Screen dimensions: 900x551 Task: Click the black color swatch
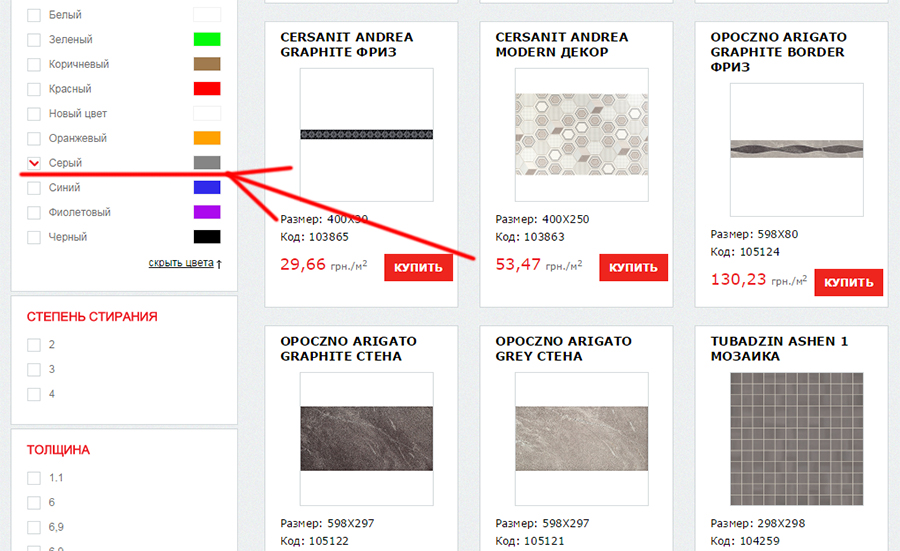(x=207, y=236)
